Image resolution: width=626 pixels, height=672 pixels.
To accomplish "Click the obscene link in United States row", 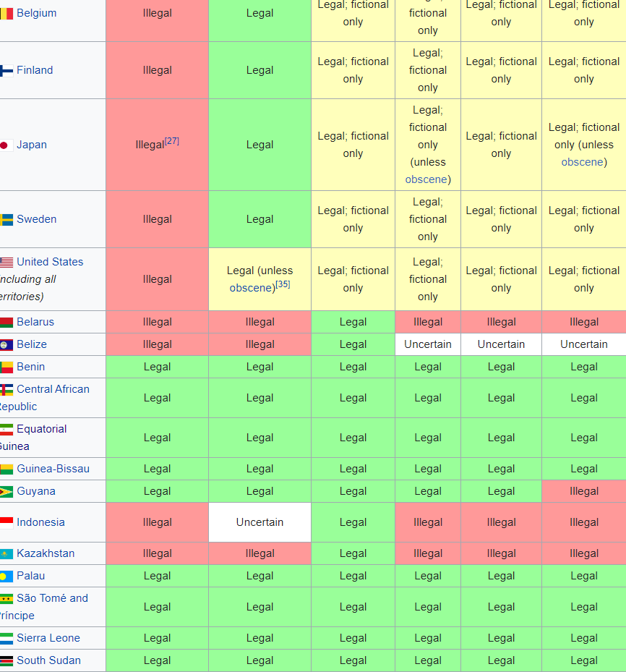I will pyautogui.click(x=251, y=288).
